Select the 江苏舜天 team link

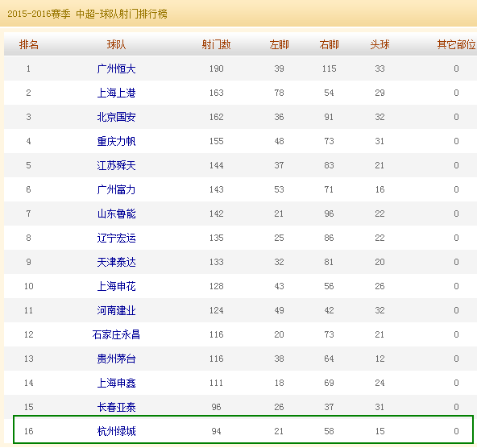click(x=116, y=165)
